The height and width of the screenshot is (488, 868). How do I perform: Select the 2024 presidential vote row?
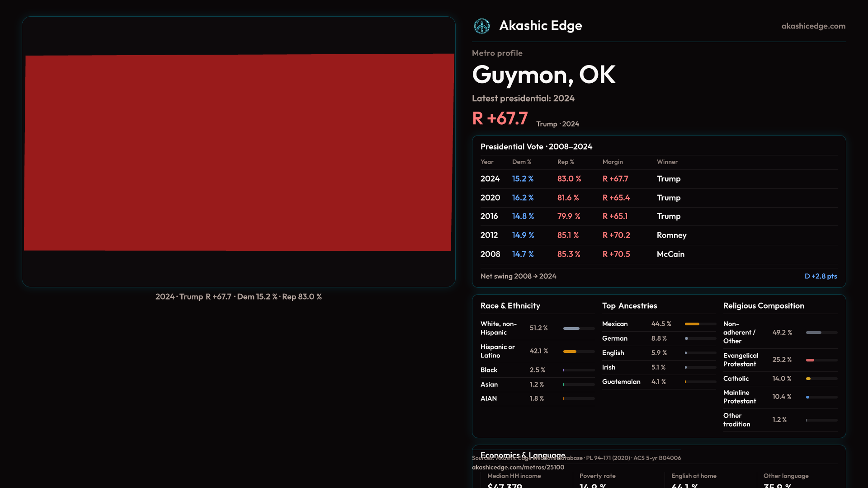click(x=658, y=179)
